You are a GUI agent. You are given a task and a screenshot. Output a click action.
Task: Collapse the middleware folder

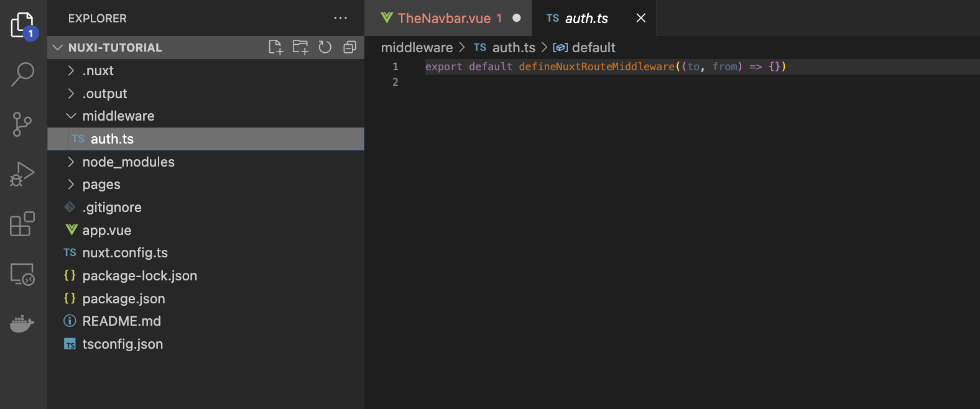coord(118,116)
